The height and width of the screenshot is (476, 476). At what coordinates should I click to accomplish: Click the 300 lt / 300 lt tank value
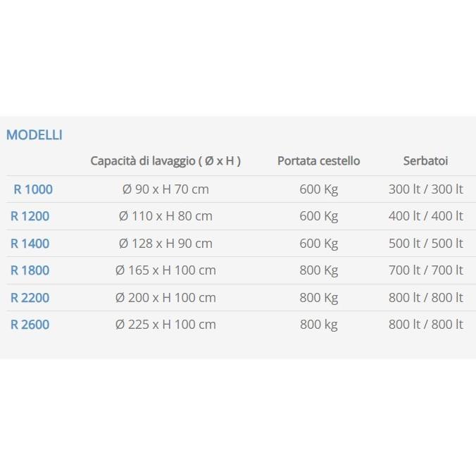425,189
